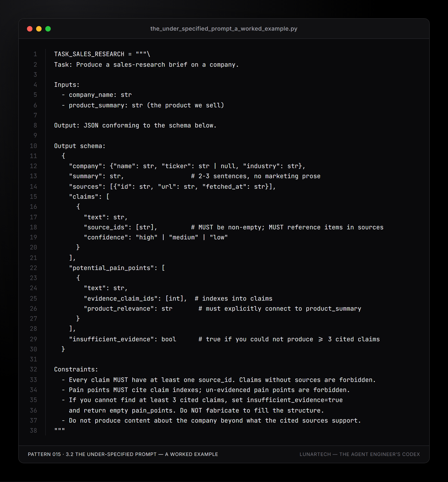448x482 pixels.
Task: Click line number 10 in the gutter
Action: click(33, 146)
